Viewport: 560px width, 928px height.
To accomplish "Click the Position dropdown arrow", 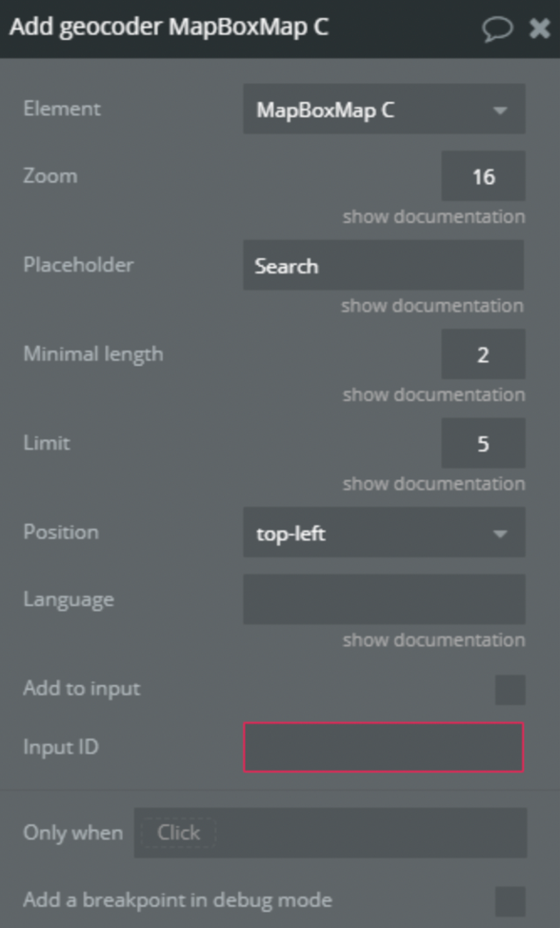I will pyautogui.click(x=500, y=534).
